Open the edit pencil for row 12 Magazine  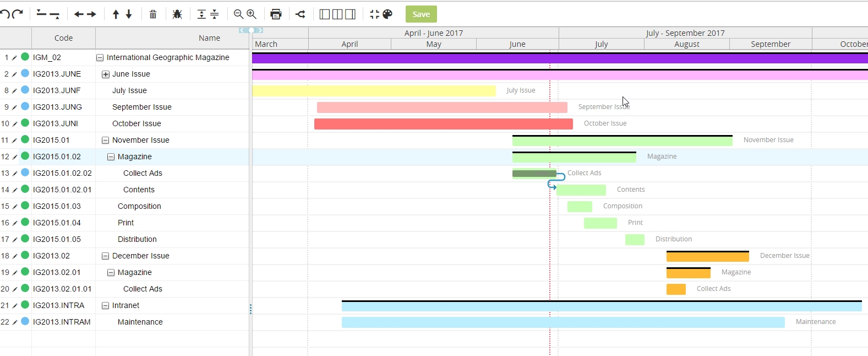click(x=15, y=157)
